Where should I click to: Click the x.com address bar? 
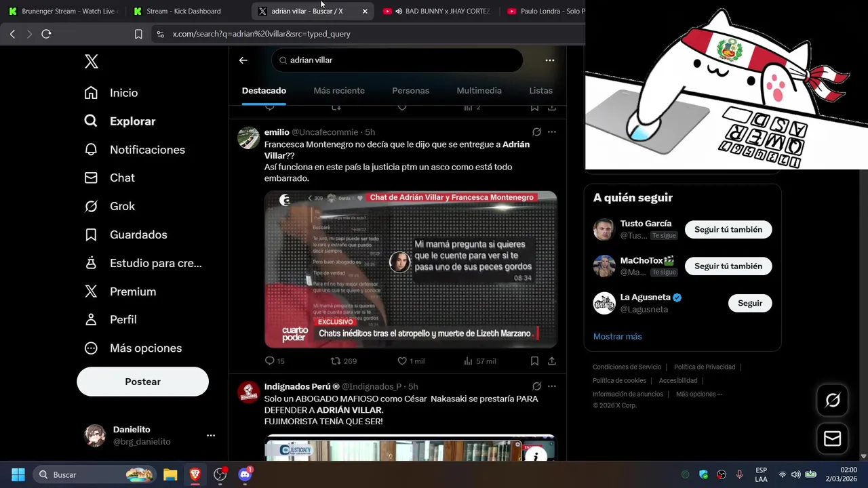(x=370, y=34)
